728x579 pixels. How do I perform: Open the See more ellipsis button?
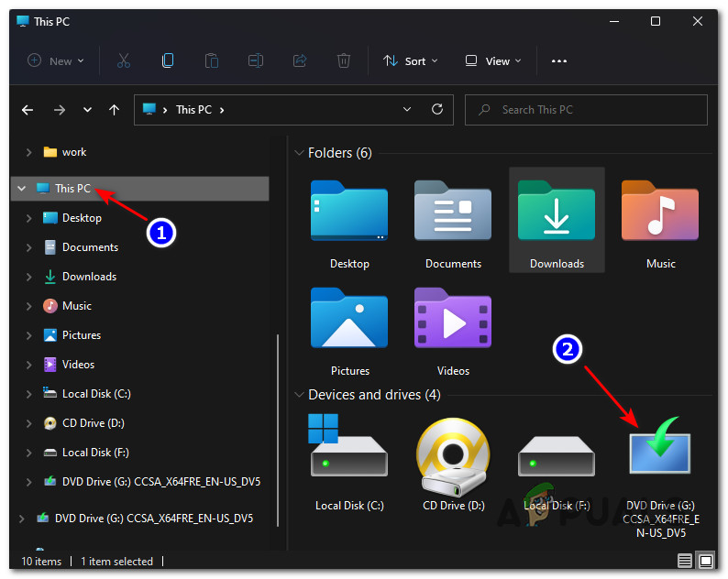tap(559, 61)
